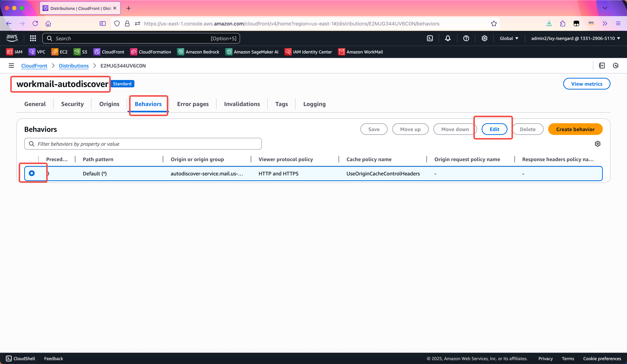The width and height of the screenshot is (627, 364).
Task: Reload the browser page
Action: pyautogui.click(x=35, y=23)
